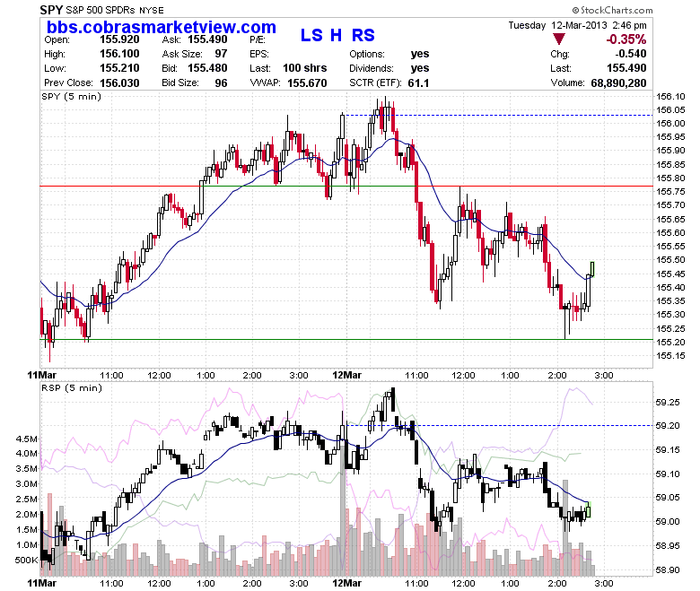Click the Open value 155.920
This screenshot has height=591, width=700.
click(119, 39)
